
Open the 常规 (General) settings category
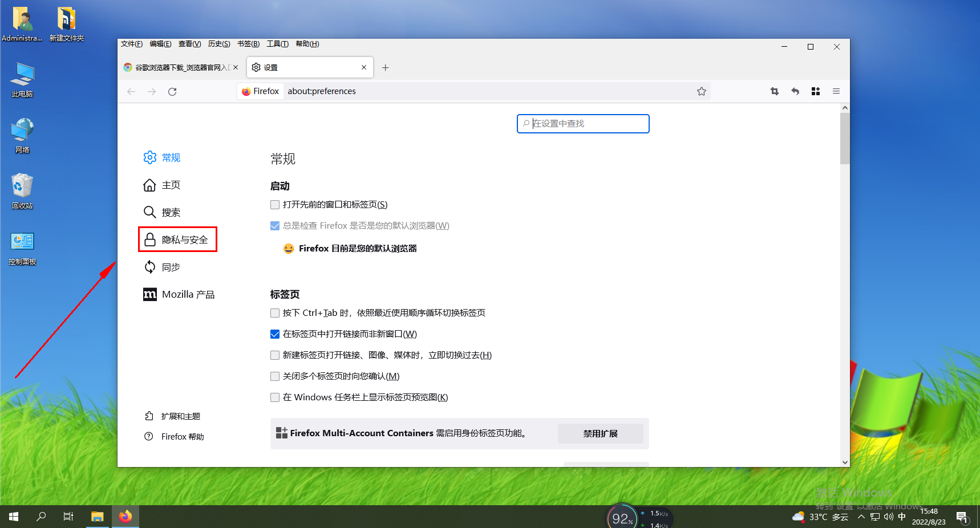click(x=162, y=157)
